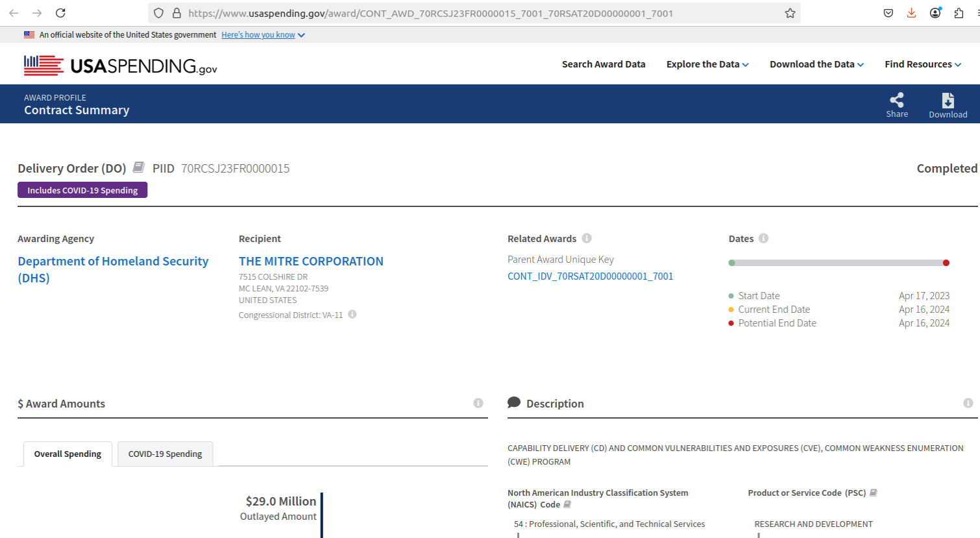Open the Firefox account icon
The width and height of the screenshot is (980, 538).
[x=935, y=13]
